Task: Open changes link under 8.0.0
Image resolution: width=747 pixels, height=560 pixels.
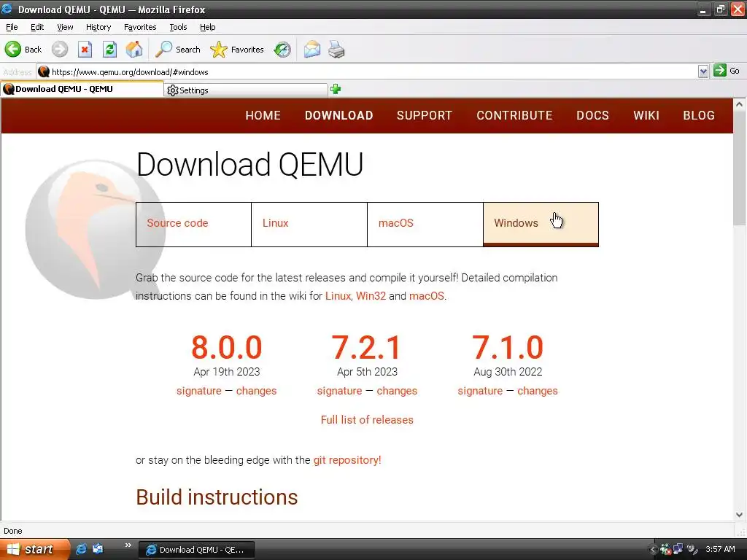Action: click(256, 391)
